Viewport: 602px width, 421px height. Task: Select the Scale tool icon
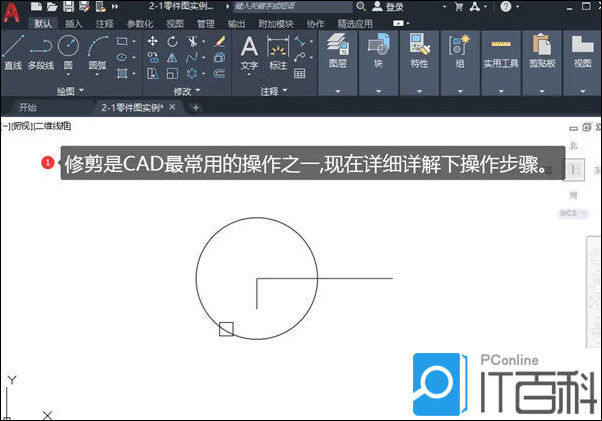[x=172, y=73]
